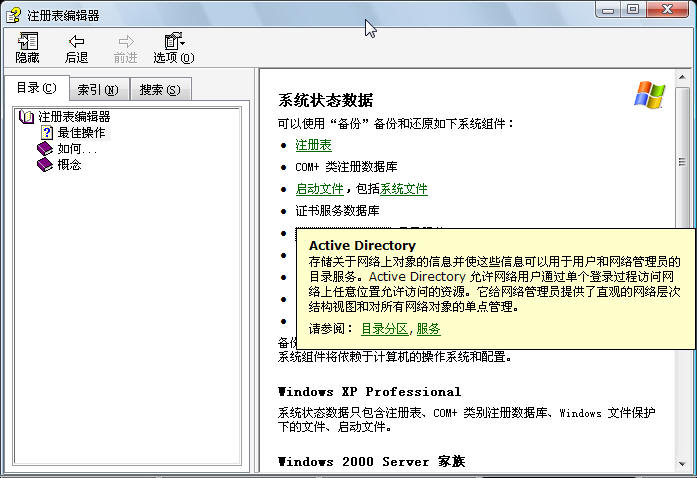Click the 前进 forward arrow icon
The width and height of the screenshot is (697, 478).
(126, 41)
